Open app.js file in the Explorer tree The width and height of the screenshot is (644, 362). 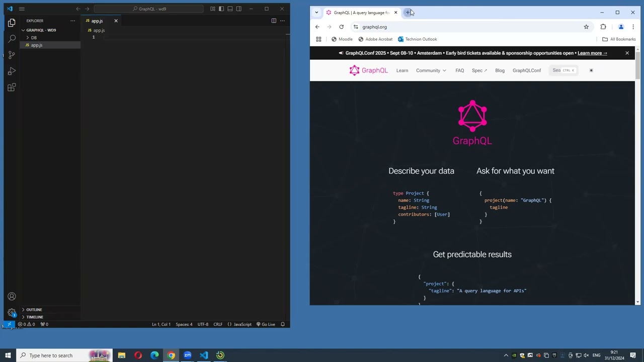click(x=36, y=45)
